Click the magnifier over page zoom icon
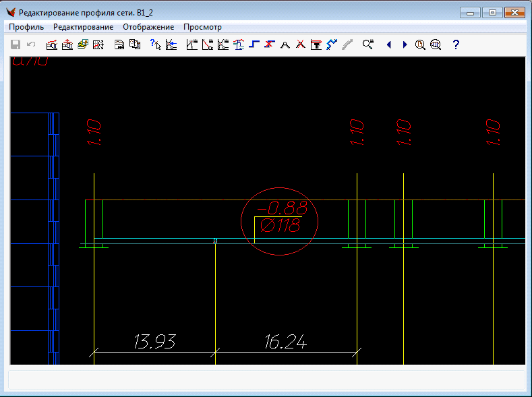 420,44
